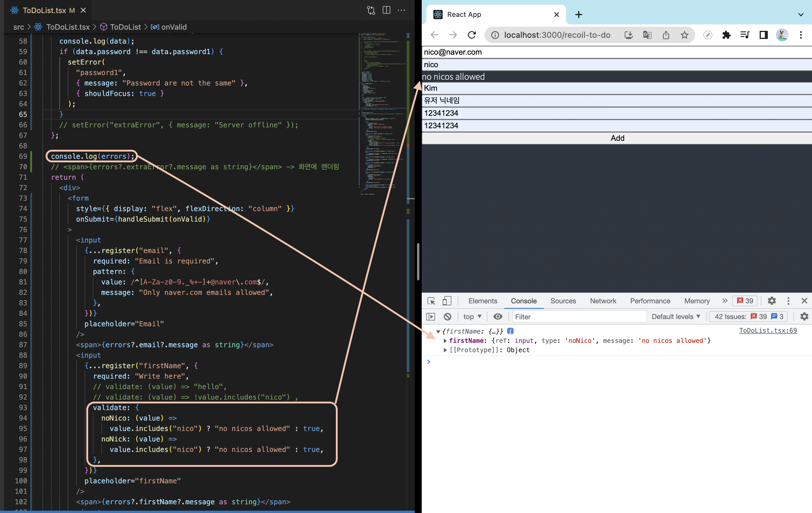Screen dimensions: 812x513
Task: Toggle live expression eye icon
Action: point(498,316)
